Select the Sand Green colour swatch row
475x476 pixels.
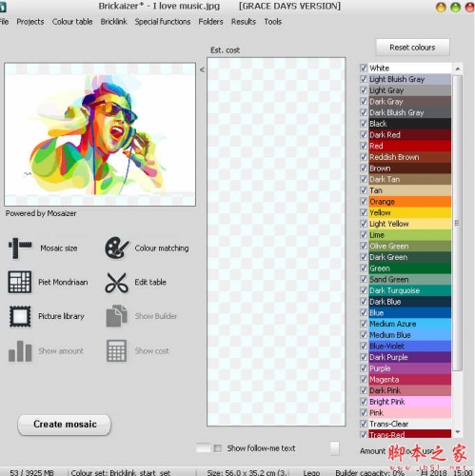point(410,279)
